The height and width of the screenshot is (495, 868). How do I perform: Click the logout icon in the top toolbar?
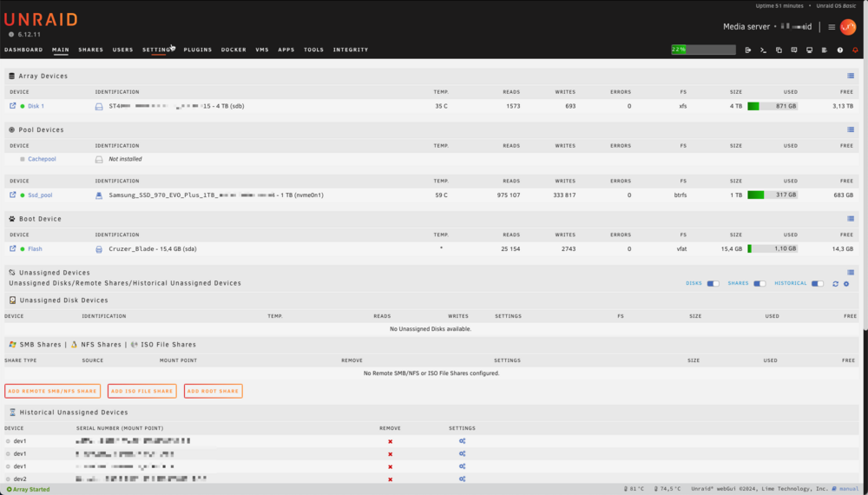pyautogui.click(x=748, y=49)
